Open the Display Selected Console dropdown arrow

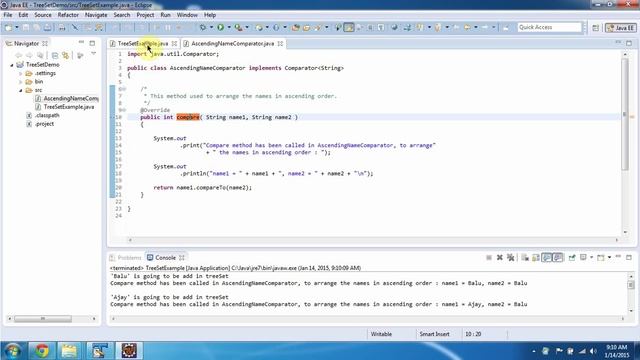[x=591, y=258]
